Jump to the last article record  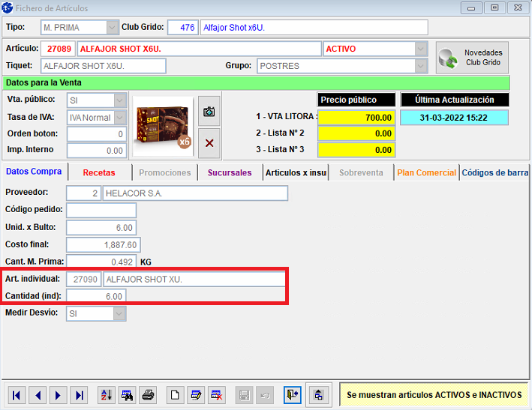[x=80, y=395]
